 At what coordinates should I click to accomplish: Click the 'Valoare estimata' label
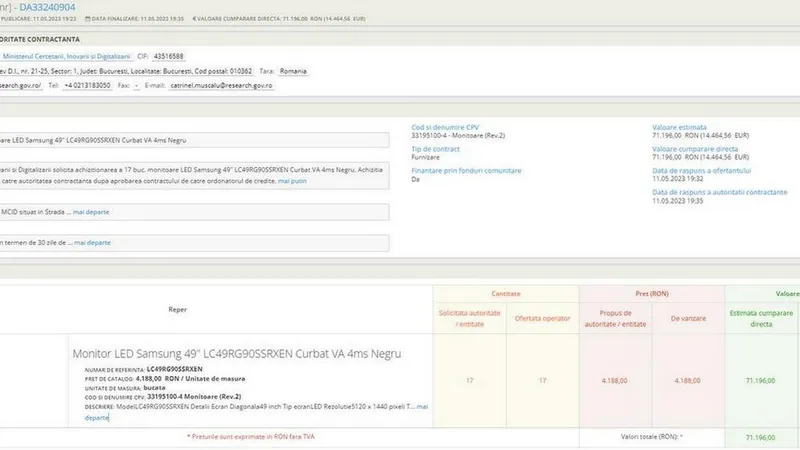[x=679, y=127]
